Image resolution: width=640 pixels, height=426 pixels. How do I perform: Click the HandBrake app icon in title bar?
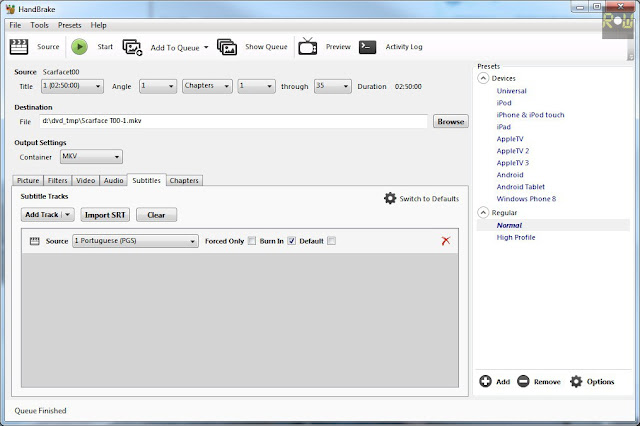(x=11, y=9)
